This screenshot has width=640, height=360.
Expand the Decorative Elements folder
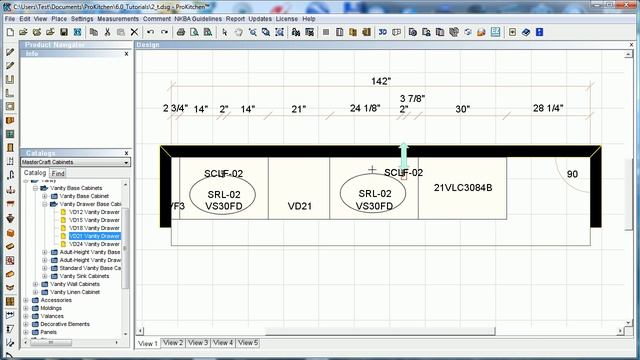[x=26, y=324]
